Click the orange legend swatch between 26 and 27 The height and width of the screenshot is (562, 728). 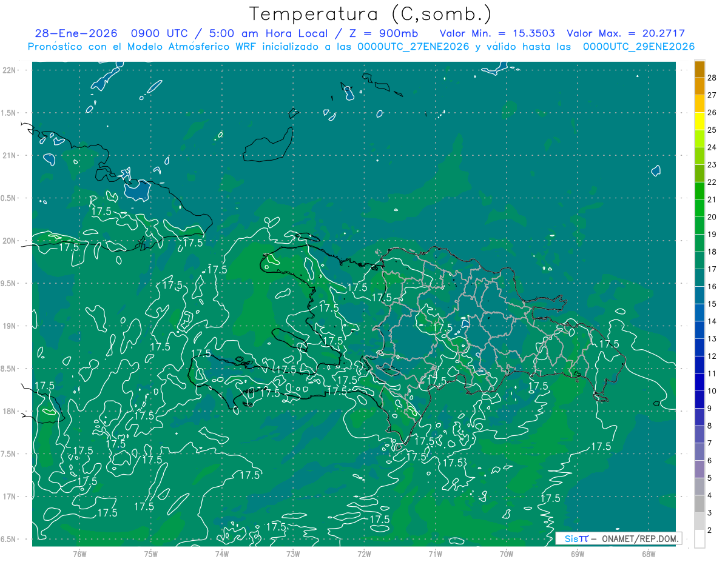699,103
